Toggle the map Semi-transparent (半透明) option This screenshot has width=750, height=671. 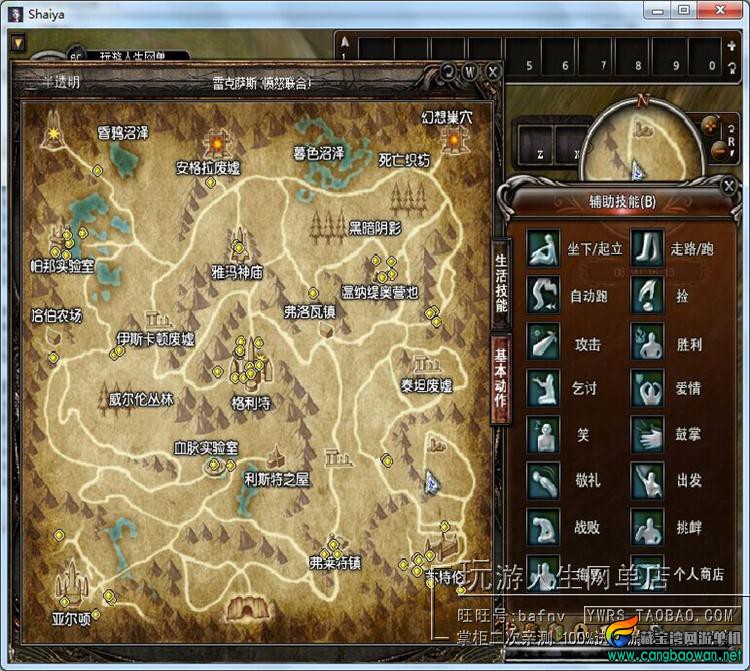[60, 83]
